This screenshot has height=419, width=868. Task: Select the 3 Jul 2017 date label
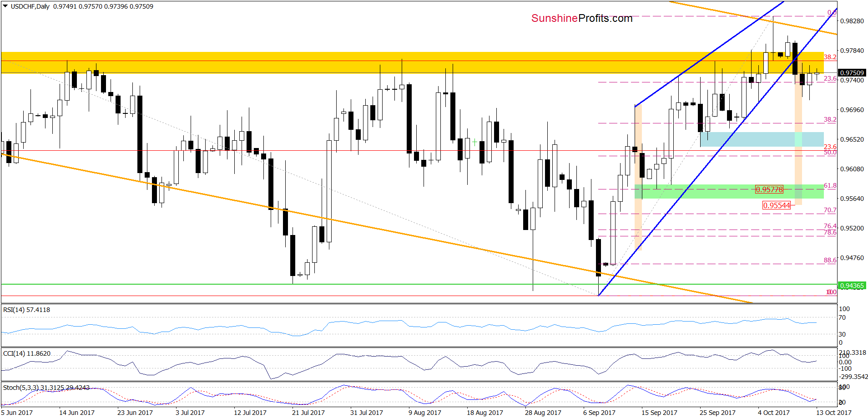point(190,413)
